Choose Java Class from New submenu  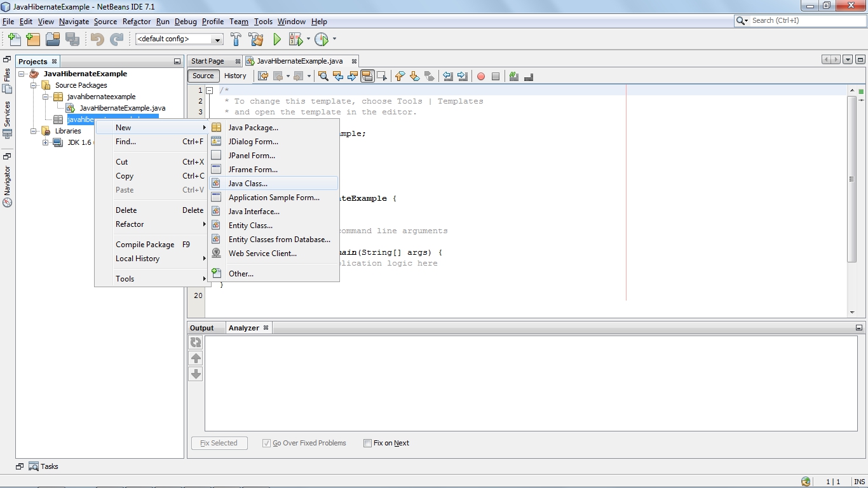274,184
